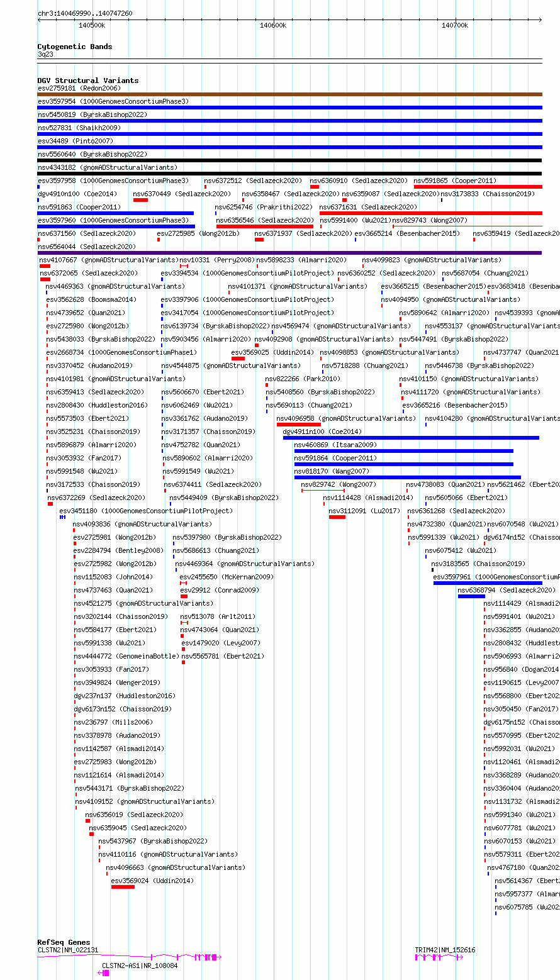Viewport: 560px width, 980px height.
Task: Click nsv6254746 (Prakrithi2022) label
Action: coord(264,207)
